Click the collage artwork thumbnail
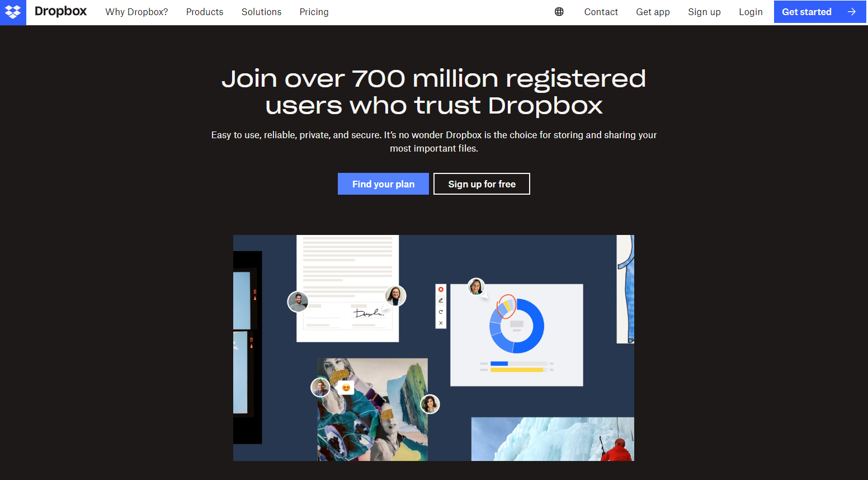Screen dimensions: 868x480 click(372, 410)
